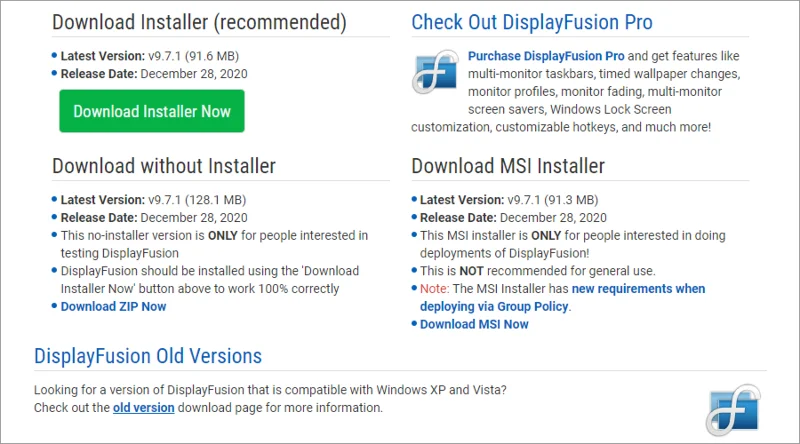The image size is (800, 444).
Task: Click the 'Looking for a version of DisplayFusion' sentence
Action: [270, 390]
